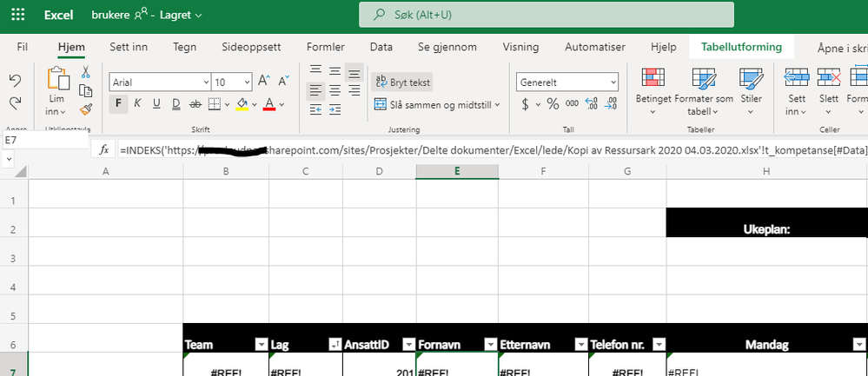Expand the Lagret saved status chevron
868x376 pixels.
pyautogui.click(x=199, y=16)
